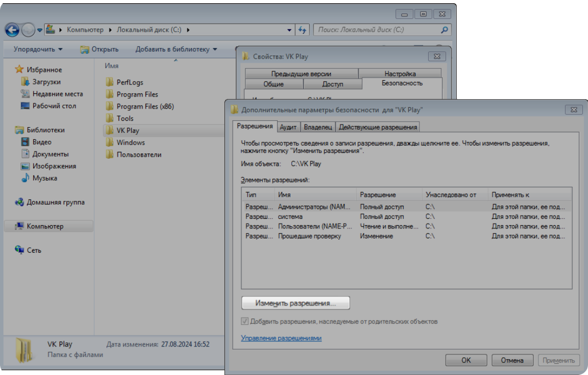Expand the Упорядочить dropdown menu
The width and height of the screenshot is (588, 375).
[38, 50]
